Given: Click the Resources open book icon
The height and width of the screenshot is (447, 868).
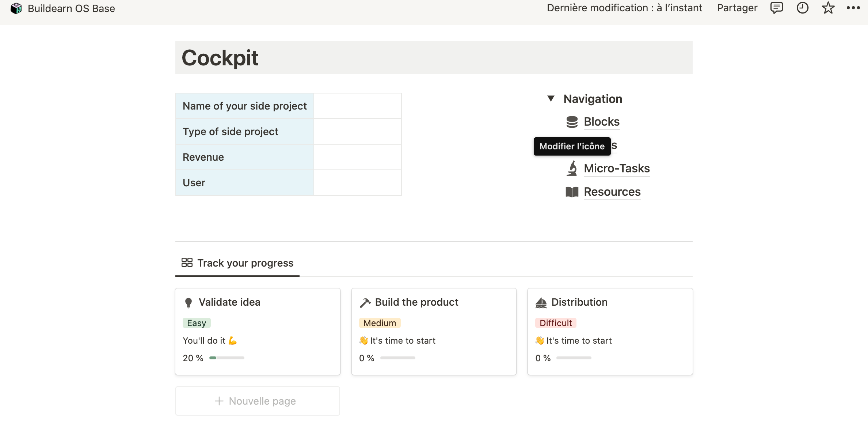Looking at the screenshot, I should pos(572,192).
